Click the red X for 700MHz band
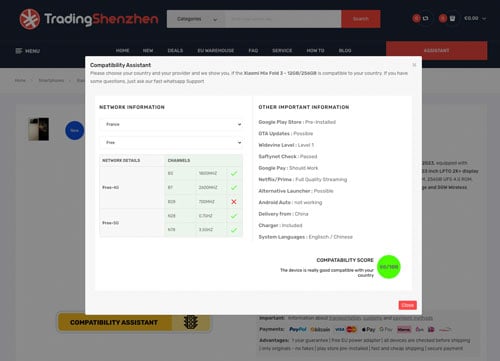500x361 pixels. 234,202
